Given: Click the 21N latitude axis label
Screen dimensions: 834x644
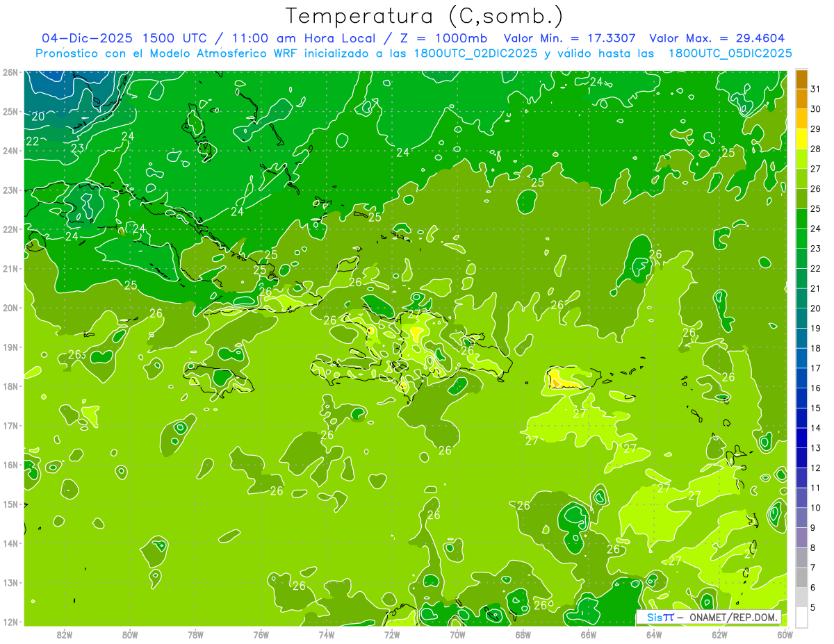Looking at the screenshot, I should [10, 269].
